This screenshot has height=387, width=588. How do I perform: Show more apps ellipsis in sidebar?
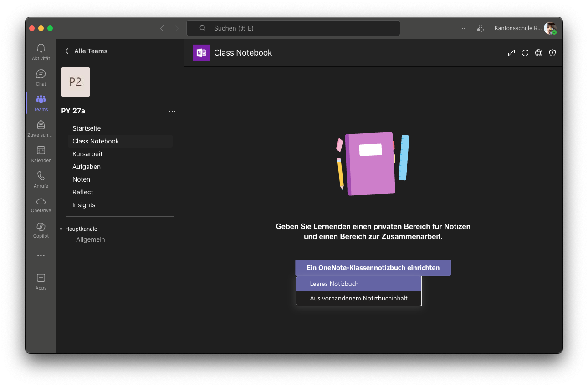tap(41, 255)
